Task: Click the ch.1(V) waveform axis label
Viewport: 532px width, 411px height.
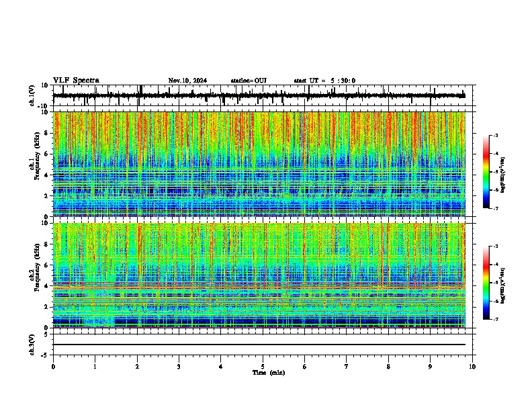Action: click(32, 95)
